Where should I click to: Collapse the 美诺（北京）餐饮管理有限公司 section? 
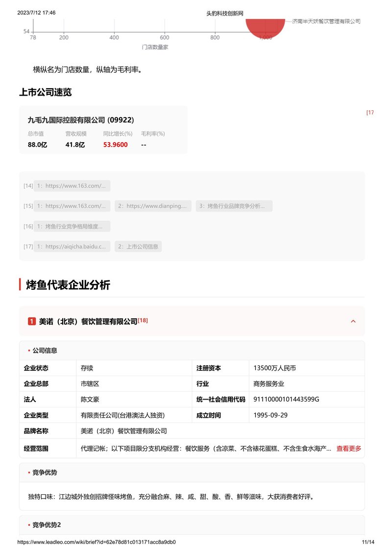tap(353, 321)
